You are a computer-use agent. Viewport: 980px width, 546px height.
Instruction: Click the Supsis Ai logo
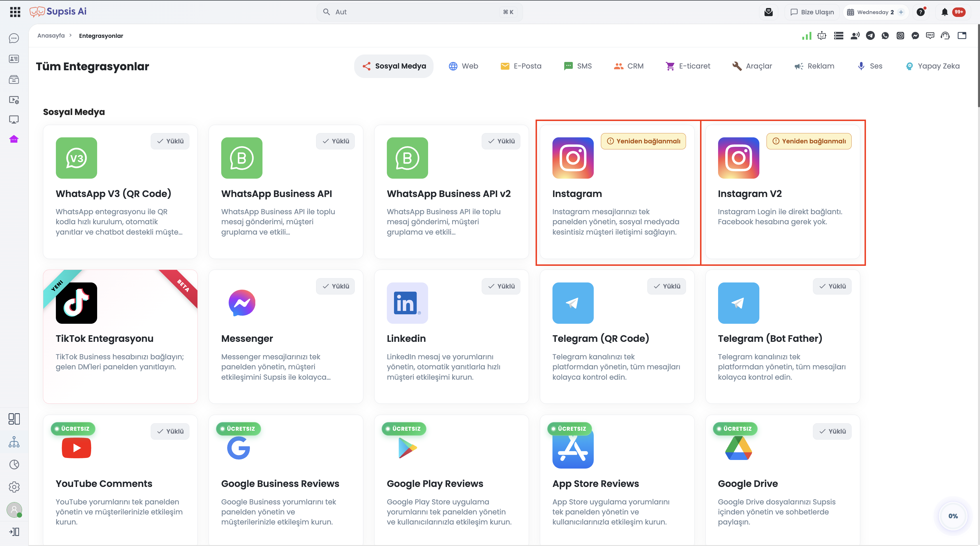58,12
